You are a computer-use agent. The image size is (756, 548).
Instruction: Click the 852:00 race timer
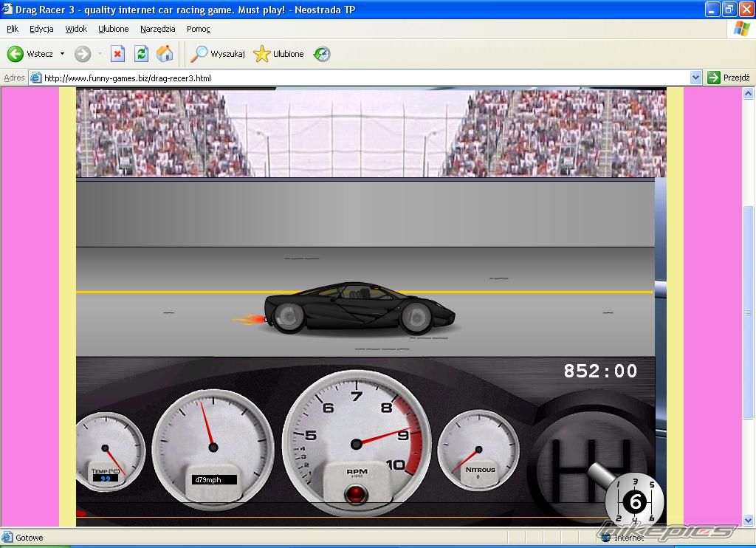coord(600,371)
